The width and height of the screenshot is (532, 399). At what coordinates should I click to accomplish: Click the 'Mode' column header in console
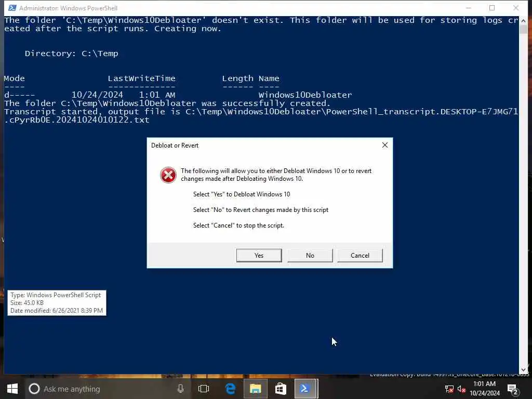[x=14, y=78]
